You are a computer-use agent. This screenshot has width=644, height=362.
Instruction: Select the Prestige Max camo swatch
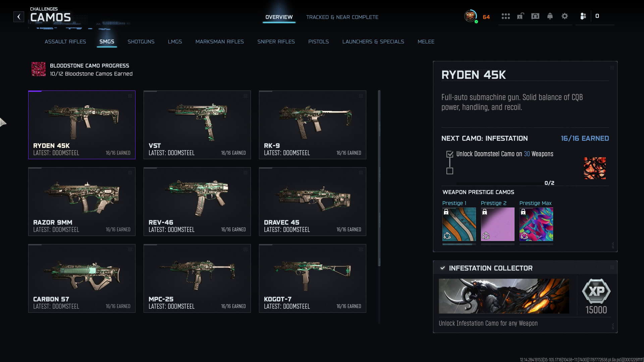(x=536, y=224)
